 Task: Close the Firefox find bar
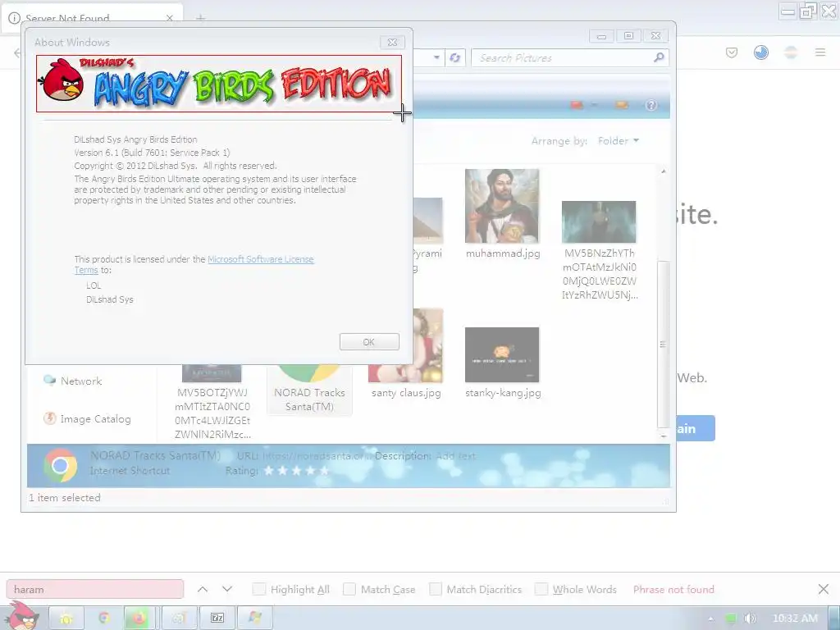pyautogui.click(x=824, y=589)
